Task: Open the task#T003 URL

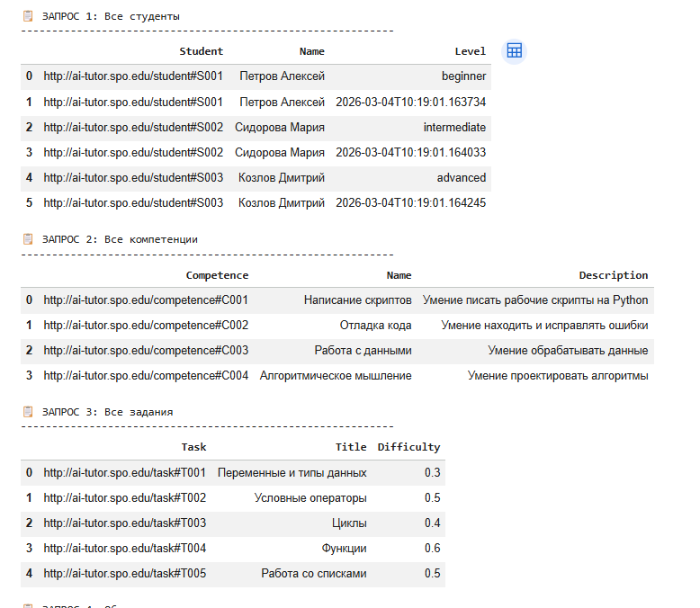Action: [125, 523]
